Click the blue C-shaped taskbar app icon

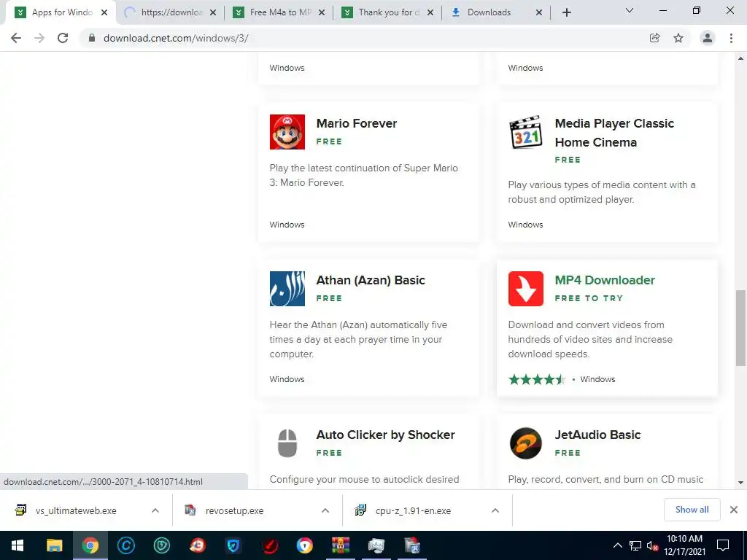tap(125, 545)
